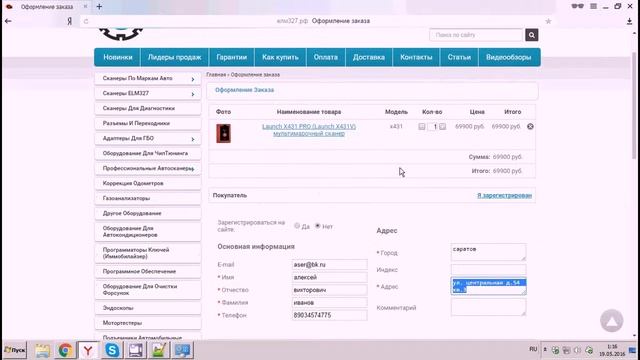Decrease quantity of Launch X431 PRO

click(x=422, y=127)
